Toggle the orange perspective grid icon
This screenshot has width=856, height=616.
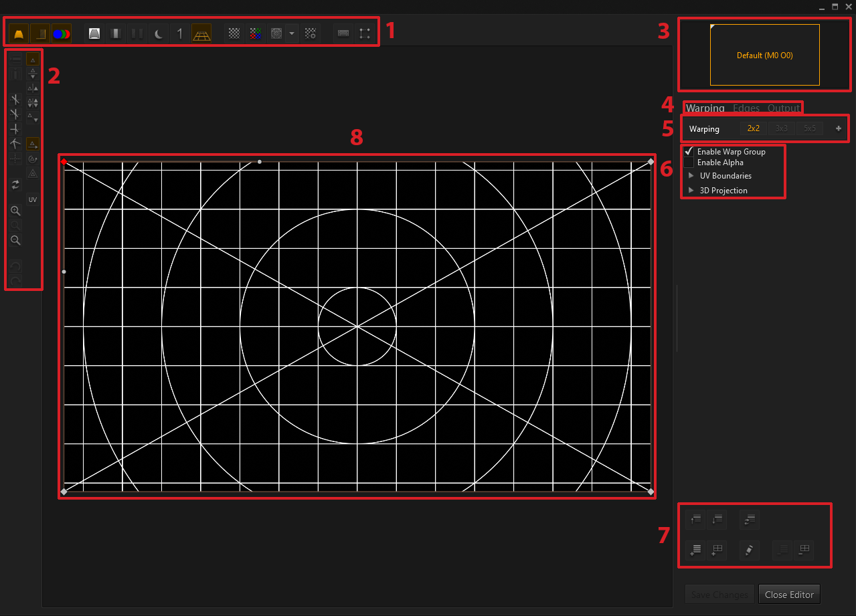point(201,33)
